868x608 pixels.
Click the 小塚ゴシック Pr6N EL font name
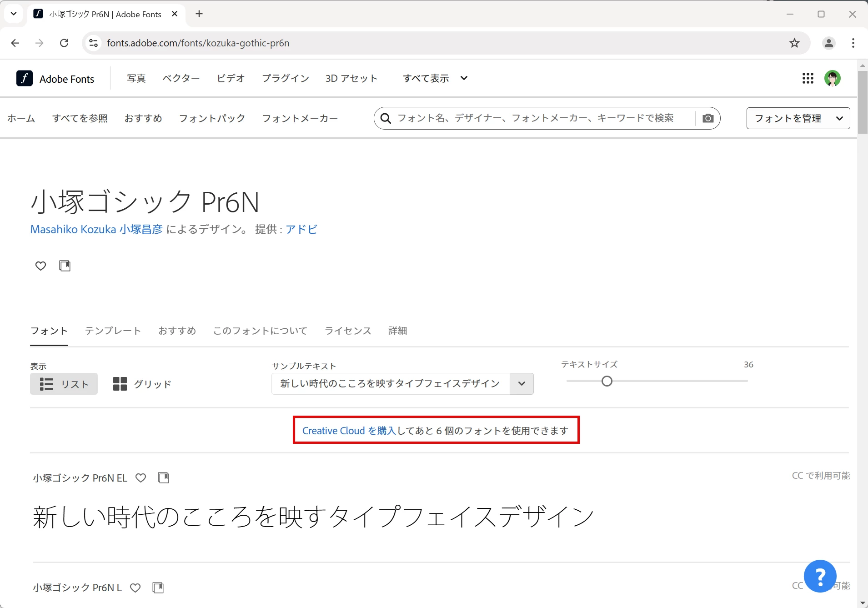point(80,477)
